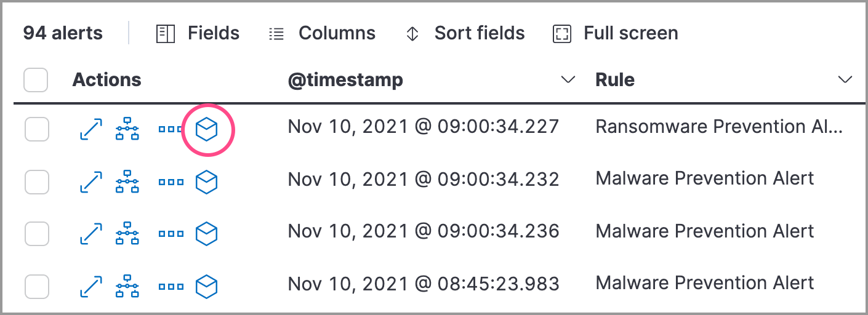Select the Ransomware Prevention alert row checkbox
Screen dimensions: 868x315
[x=36, y=130]
